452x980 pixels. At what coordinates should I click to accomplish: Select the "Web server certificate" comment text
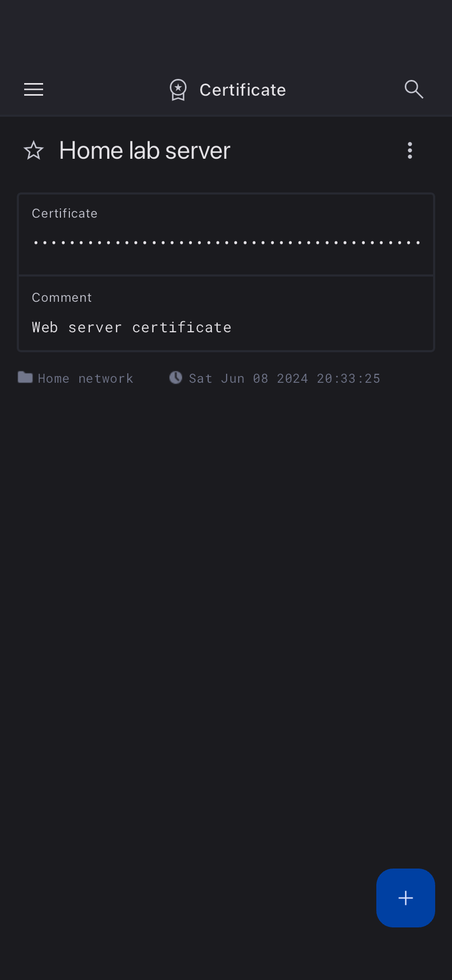131,328
